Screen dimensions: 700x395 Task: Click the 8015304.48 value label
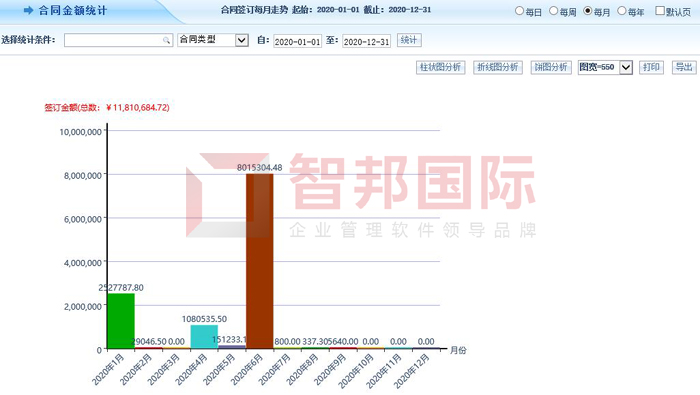(259, 167)
